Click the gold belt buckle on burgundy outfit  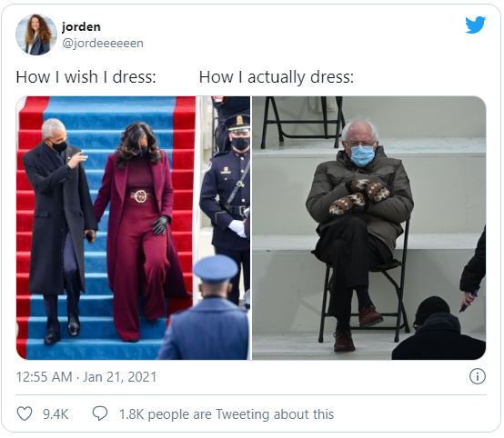pos(140,196)
